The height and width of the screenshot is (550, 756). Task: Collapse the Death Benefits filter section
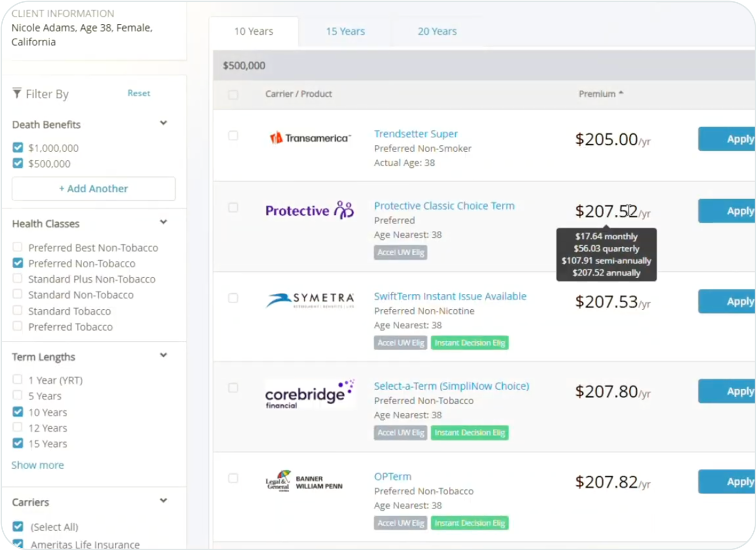click(164, 123)
